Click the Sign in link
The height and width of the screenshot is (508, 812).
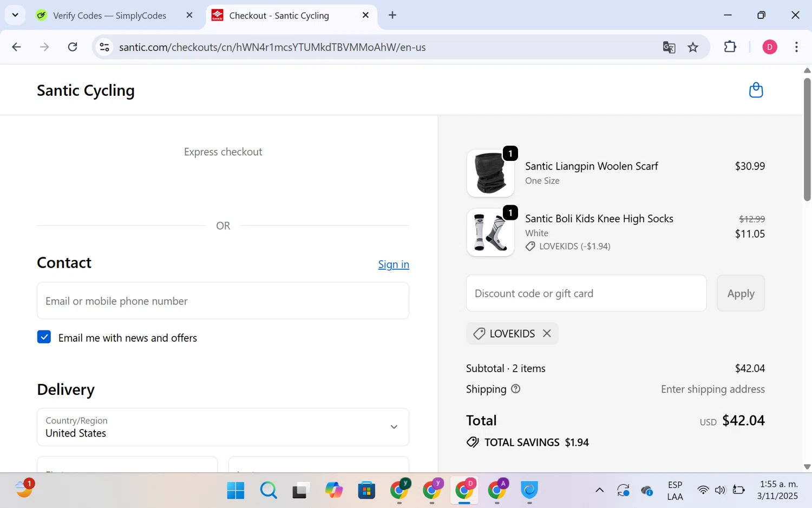coord(394,264)
